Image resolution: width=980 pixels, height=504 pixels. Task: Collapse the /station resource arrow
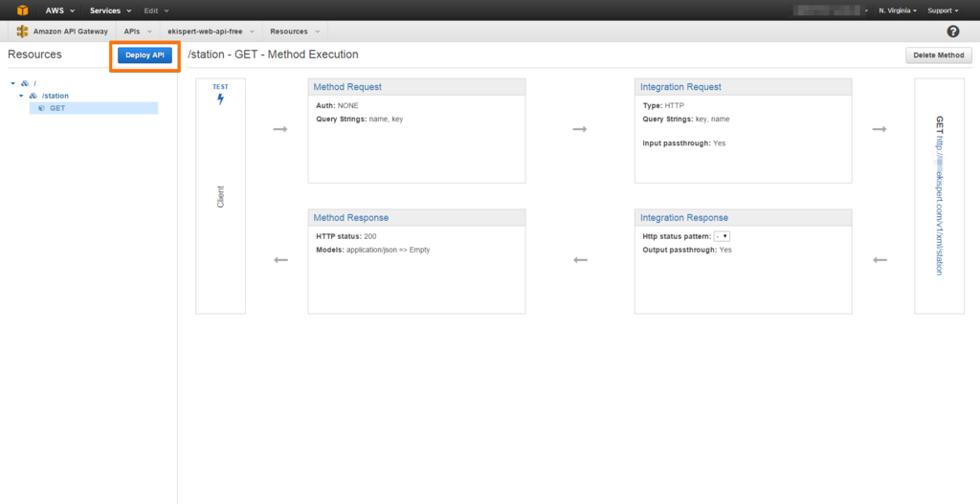point(22,96)
